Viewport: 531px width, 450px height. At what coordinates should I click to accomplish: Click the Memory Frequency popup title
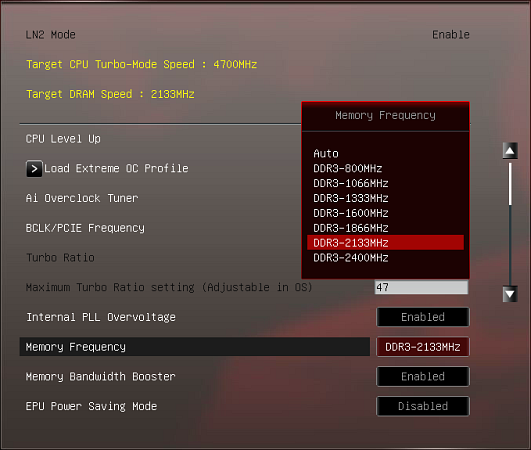tap(385, 115)
